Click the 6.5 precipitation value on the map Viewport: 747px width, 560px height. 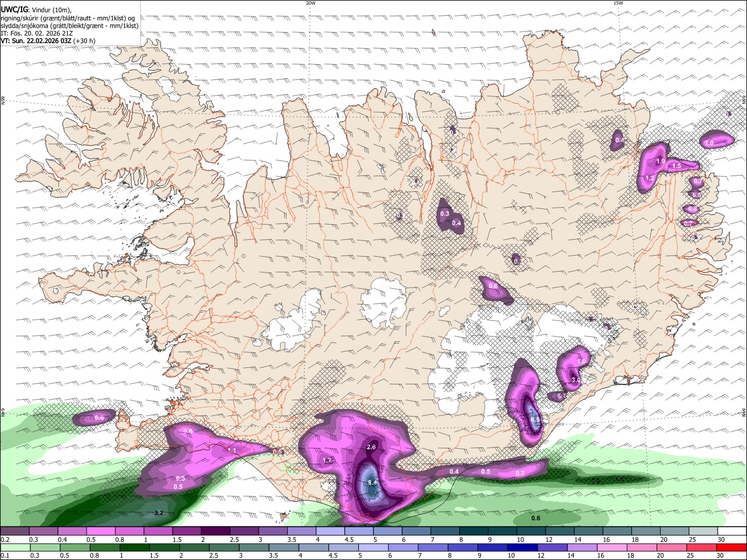535,419
